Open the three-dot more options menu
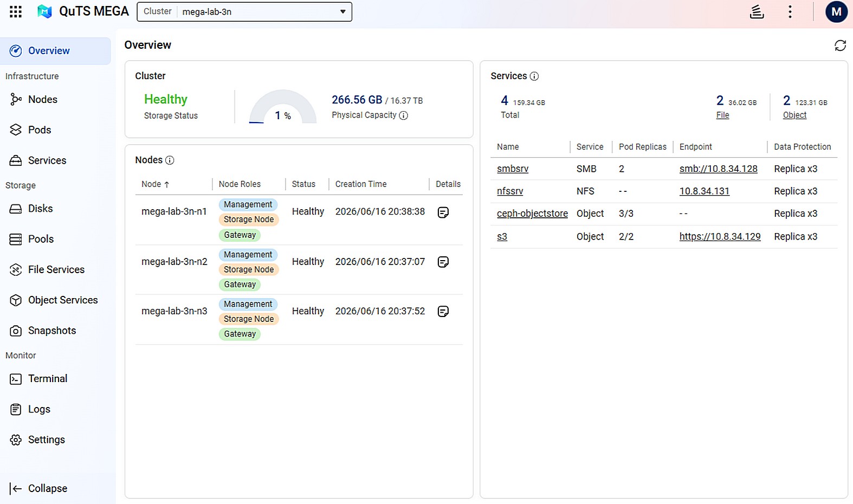 (790, 11)
